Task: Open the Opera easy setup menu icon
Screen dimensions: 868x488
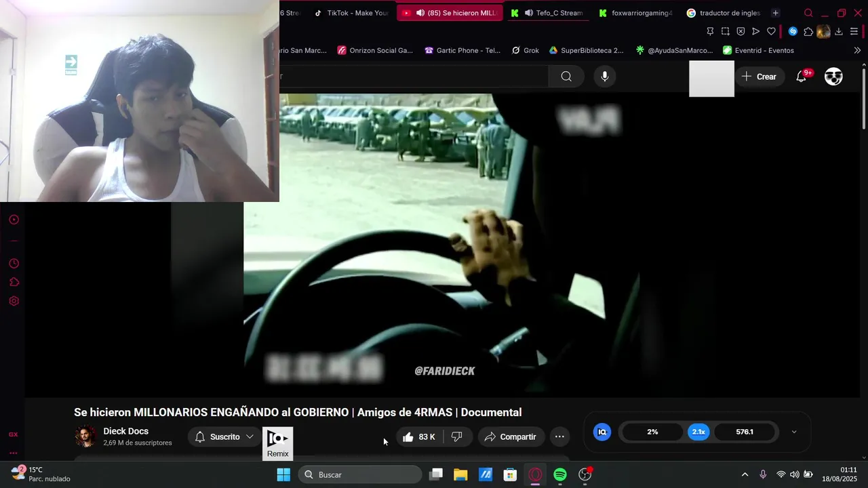Action: 854,31
